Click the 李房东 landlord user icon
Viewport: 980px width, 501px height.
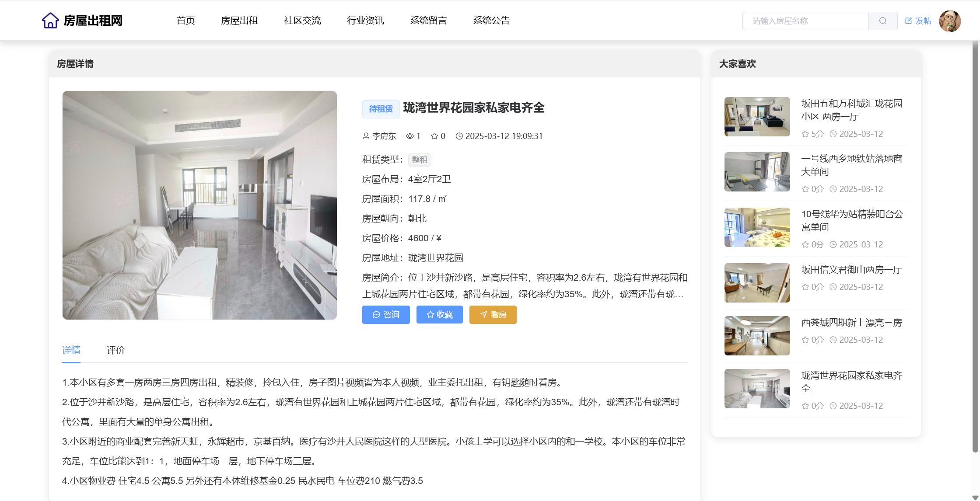coord(366,136)
